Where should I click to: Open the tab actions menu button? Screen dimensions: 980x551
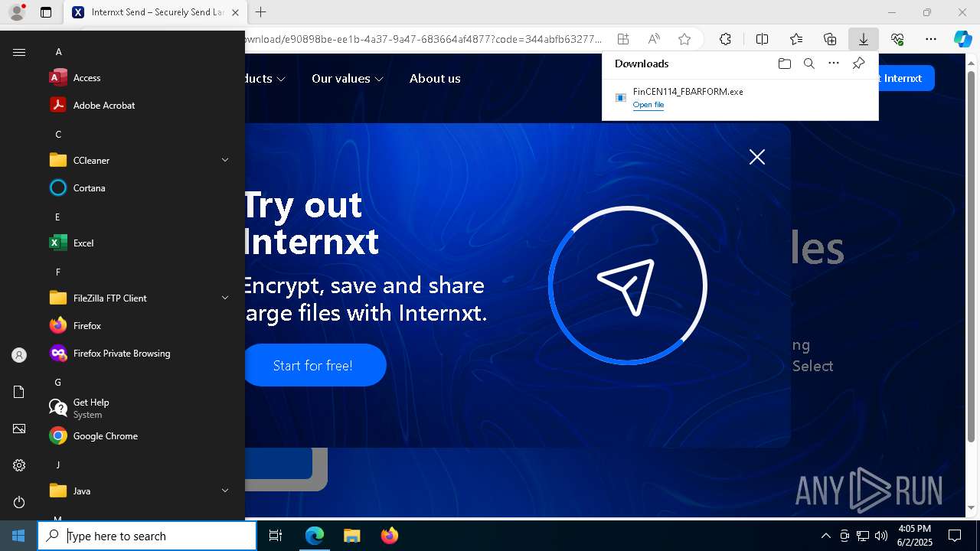tap(46, 12)
